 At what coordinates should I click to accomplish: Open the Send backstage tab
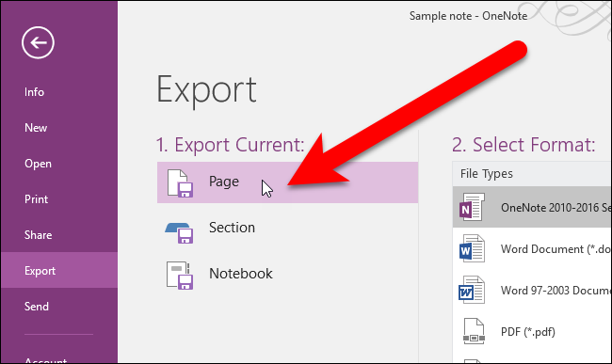point(37,307)
